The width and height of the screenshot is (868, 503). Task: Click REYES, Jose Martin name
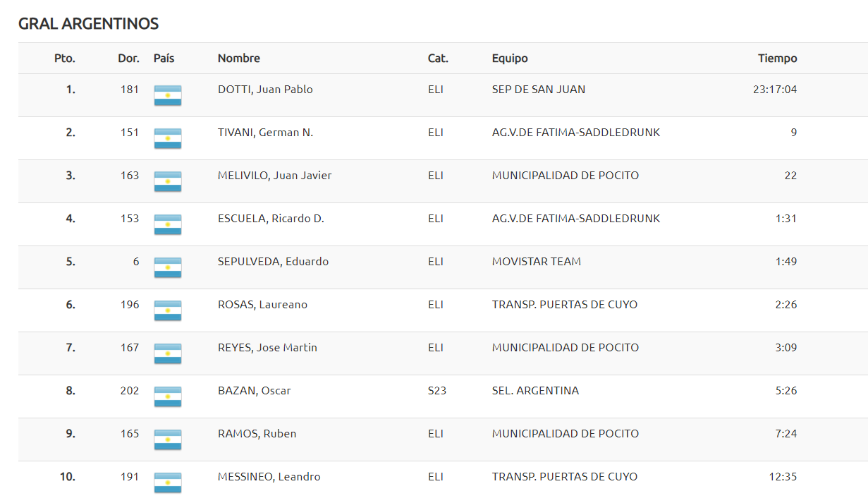[267, 348]
